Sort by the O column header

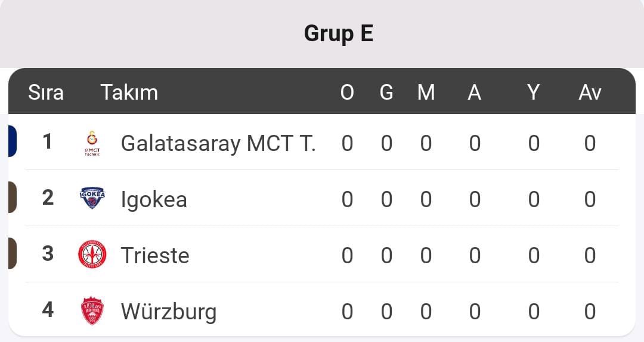click(347, 93)
